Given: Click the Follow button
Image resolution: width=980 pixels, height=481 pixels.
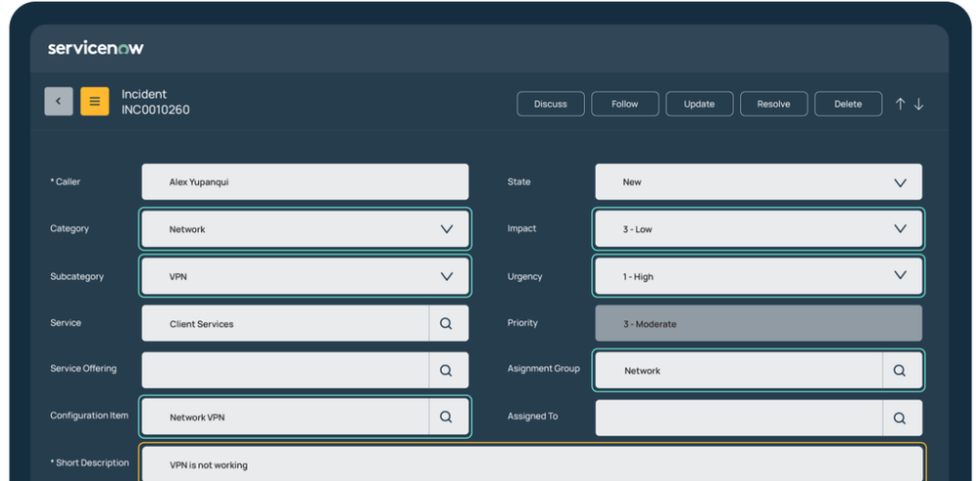Looking at the screenshot, I should 625,104.
